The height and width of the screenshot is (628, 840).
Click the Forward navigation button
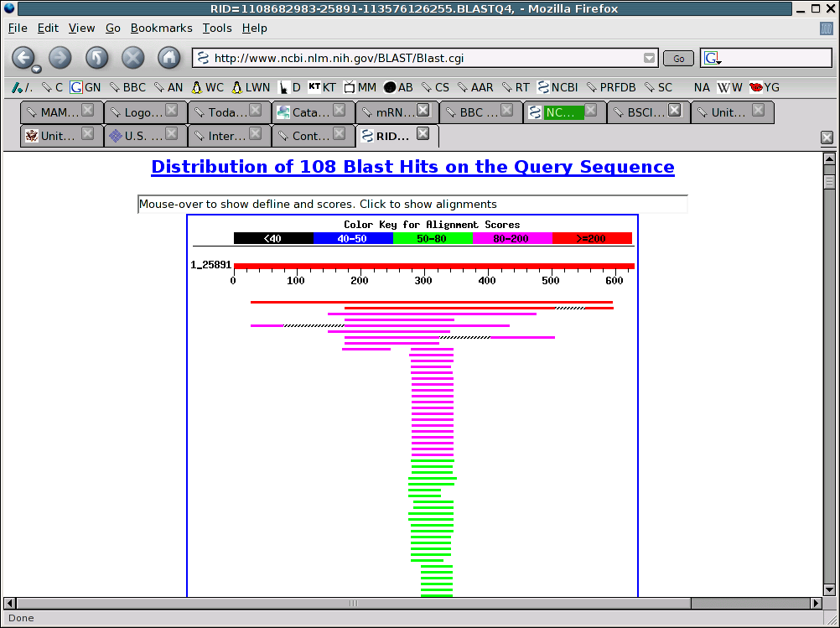(x=60, y=58)
